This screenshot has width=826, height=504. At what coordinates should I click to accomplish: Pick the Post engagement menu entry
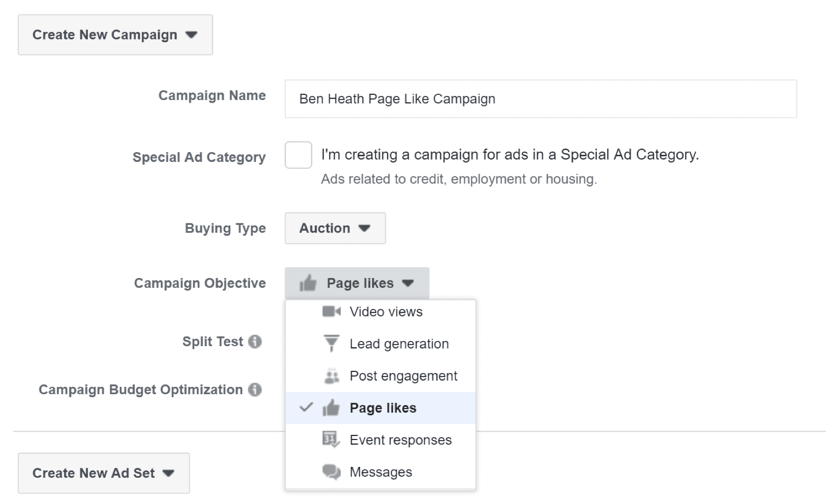pos(403,376)
